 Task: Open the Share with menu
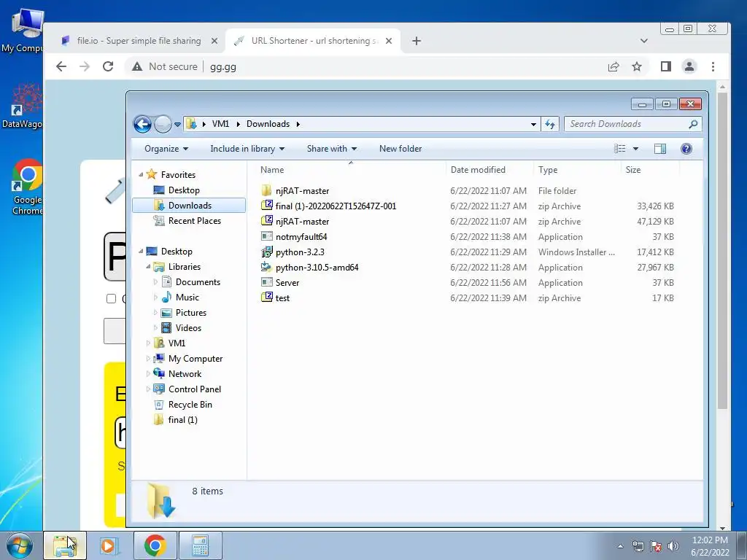coord(332,149)
